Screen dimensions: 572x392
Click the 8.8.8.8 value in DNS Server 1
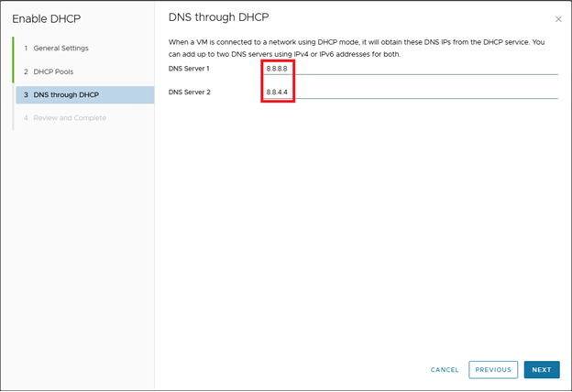(x=277, y=69)
